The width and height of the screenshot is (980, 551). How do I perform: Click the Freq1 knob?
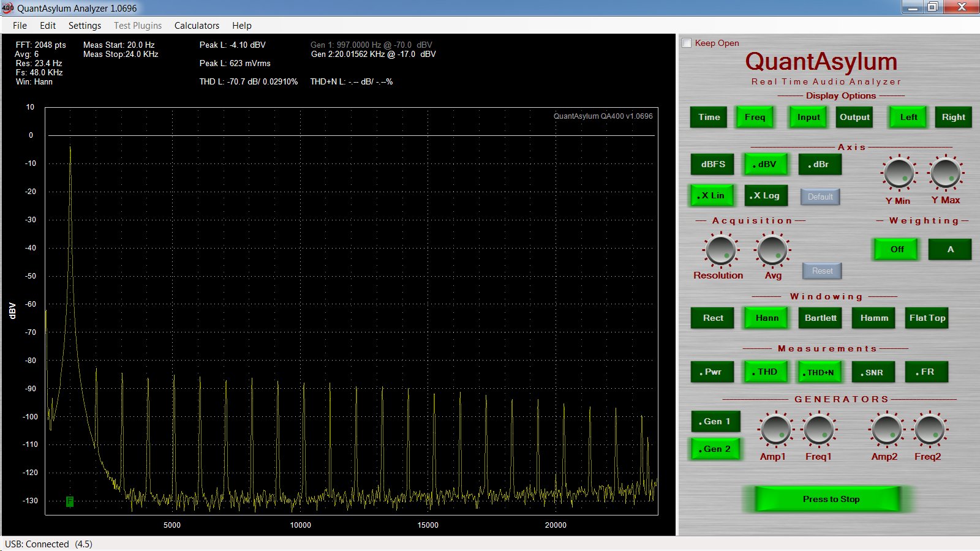point(819,429)
